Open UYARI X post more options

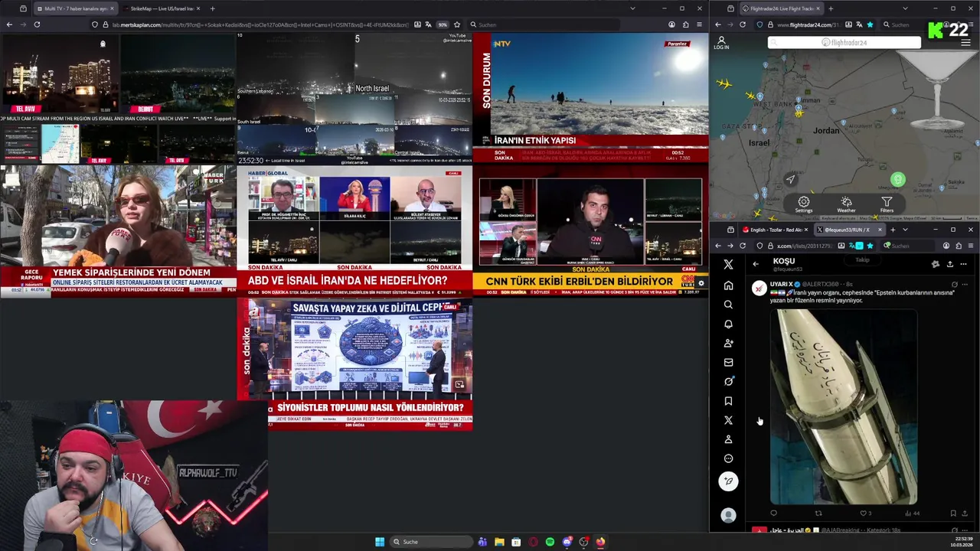(965, 284)
